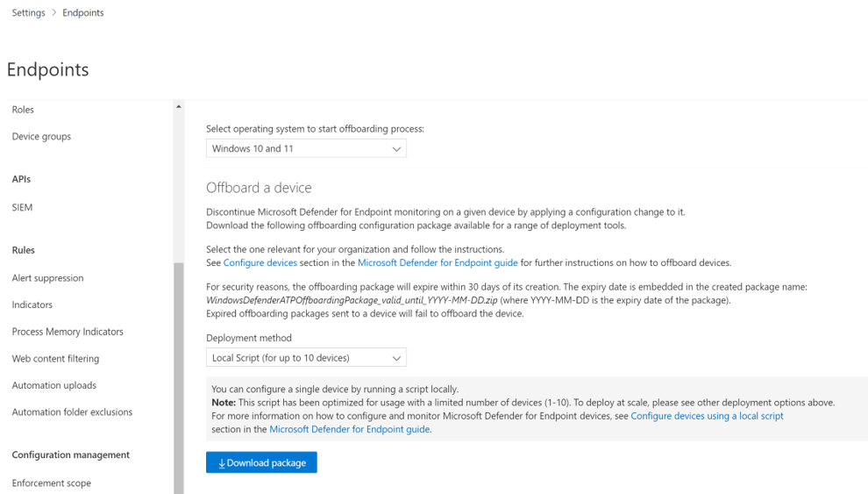
Task: Open Process Memory Indicators
Action: tap(68, 332)
